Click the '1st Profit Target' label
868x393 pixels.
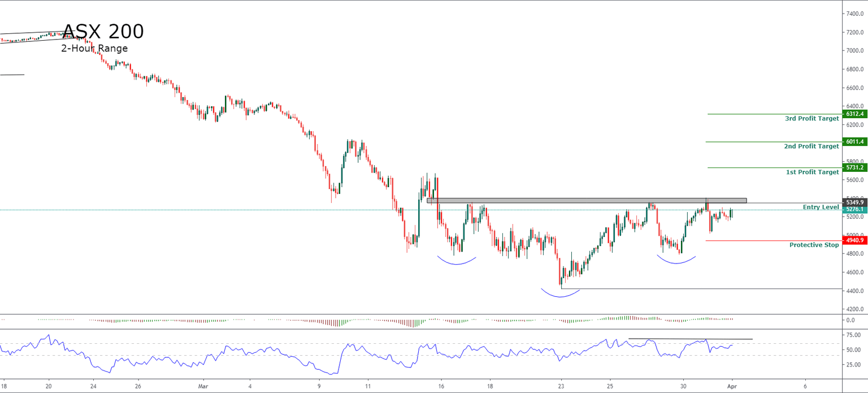(x=813, y=172)
